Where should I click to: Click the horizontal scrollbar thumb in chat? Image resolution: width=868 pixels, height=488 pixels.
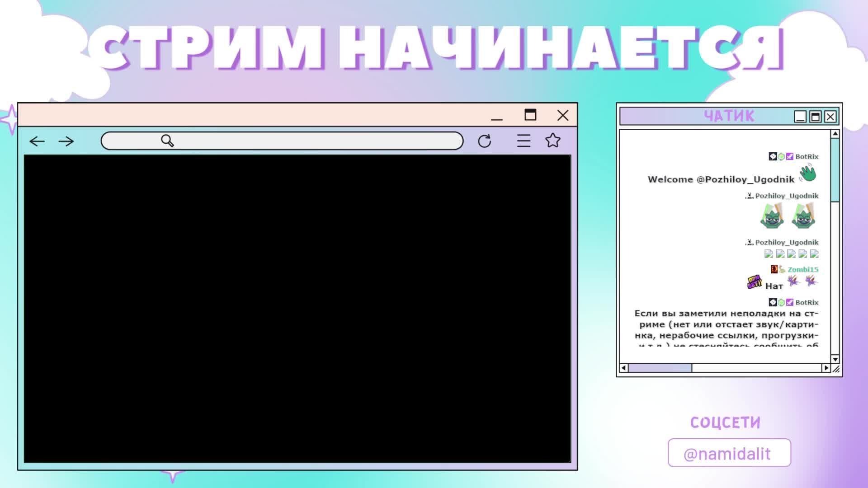point(660,368)
